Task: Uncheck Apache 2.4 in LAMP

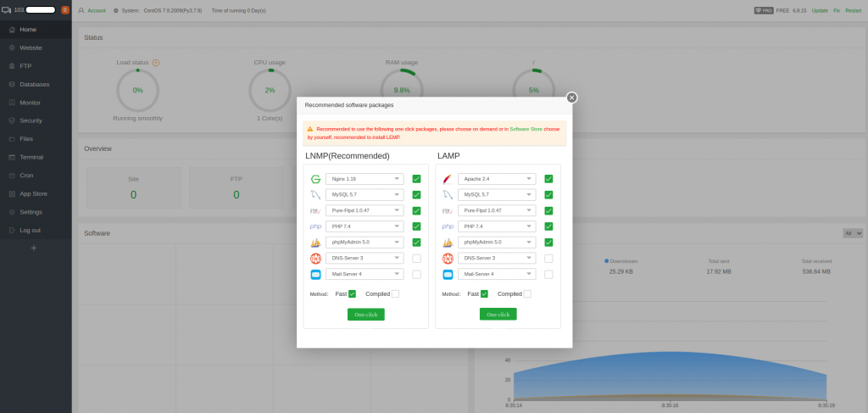Action: (x=548, y=179)
